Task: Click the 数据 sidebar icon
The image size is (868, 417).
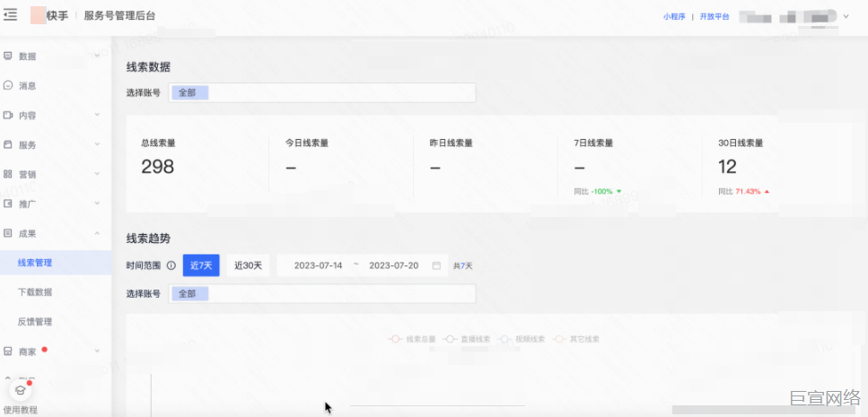Action: (x=8, y=56)
